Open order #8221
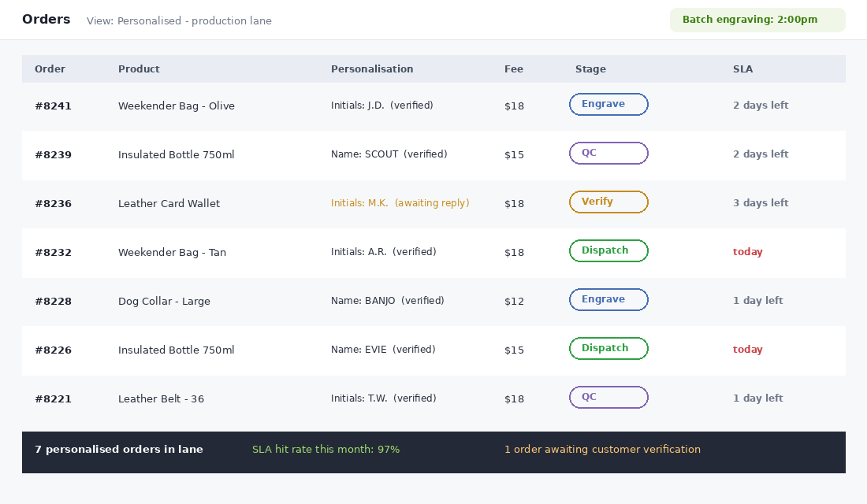This screenshot has width=867, height=504. 53,399
